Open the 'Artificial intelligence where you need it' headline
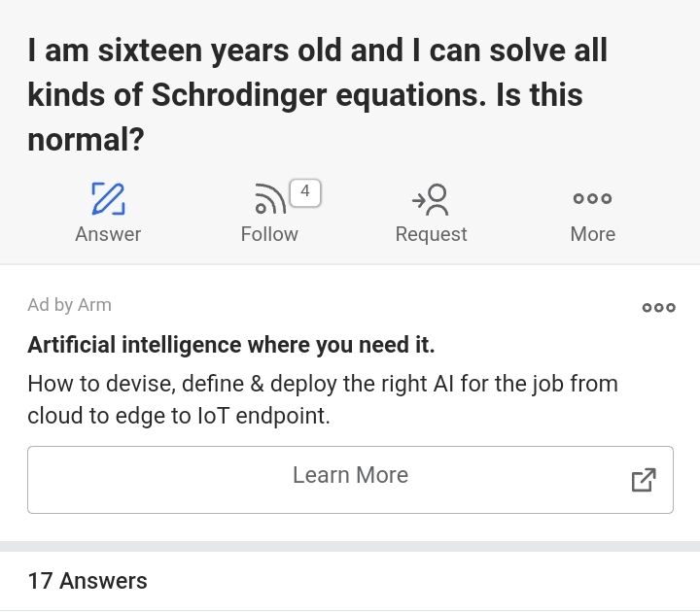The width and height of the screenshot is (700, 612). (x=231, y=345)
